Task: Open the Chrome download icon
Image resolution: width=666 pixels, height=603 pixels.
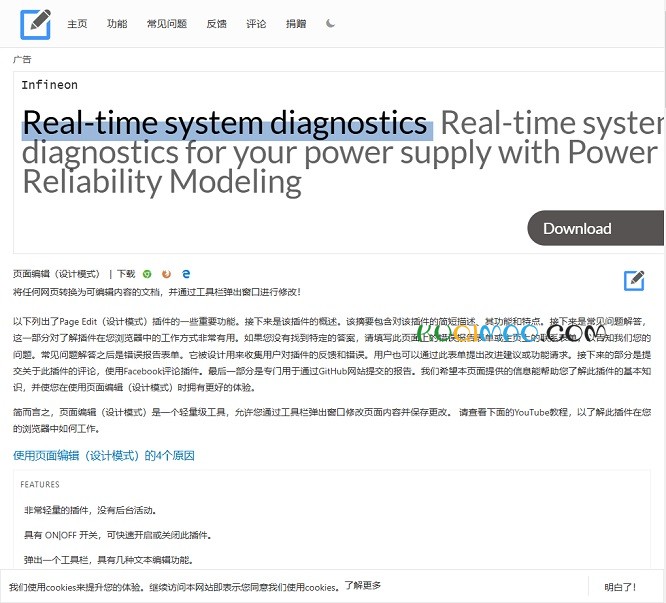Action: (x=147, y=273)
